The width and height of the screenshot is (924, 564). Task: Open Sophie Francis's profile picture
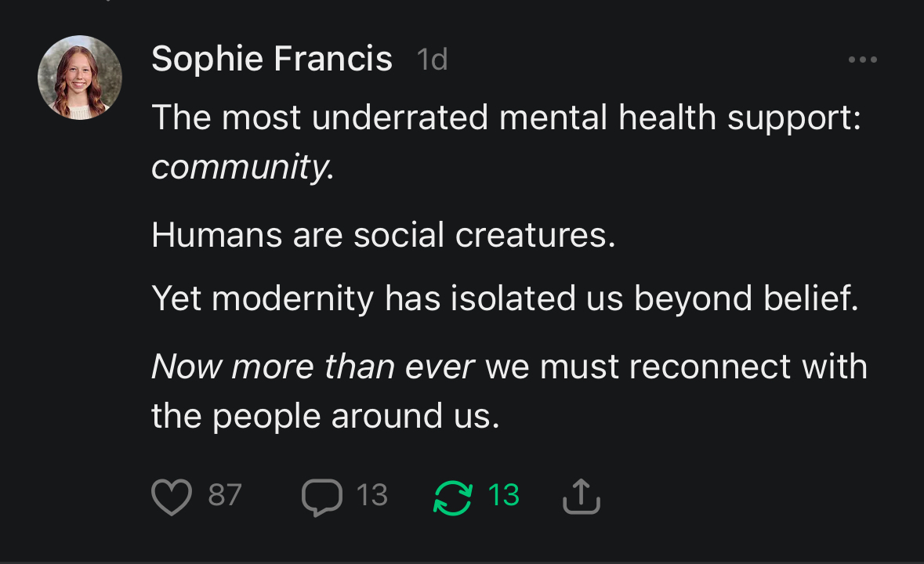coord(80,78)
